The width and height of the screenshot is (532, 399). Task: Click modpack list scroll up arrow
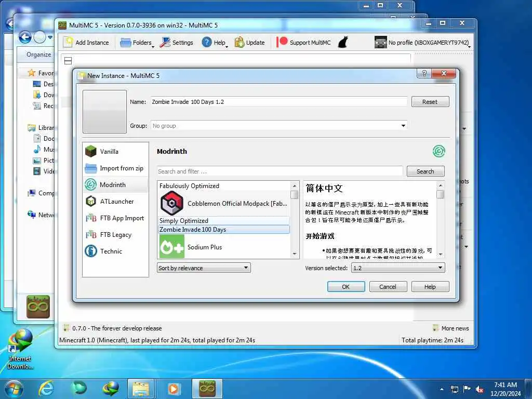(x=295, y=185)
